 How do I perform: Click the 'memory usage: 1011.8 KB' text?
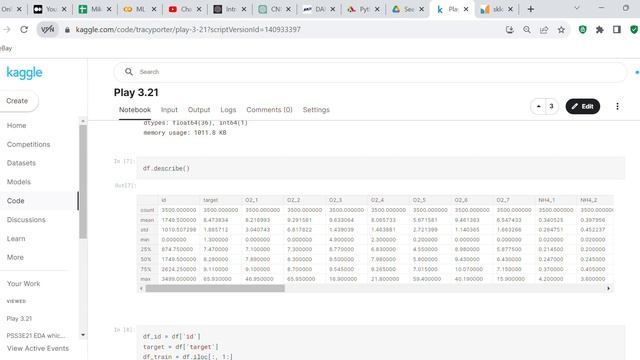point(184,133)
